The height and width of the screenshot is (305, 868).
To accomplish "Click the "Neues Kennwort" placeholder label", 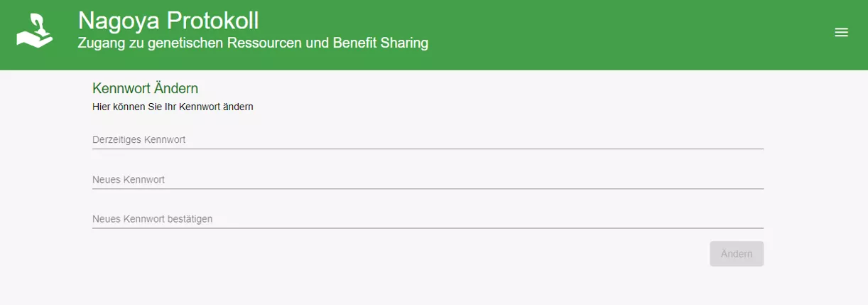I will tap(129, 180).
